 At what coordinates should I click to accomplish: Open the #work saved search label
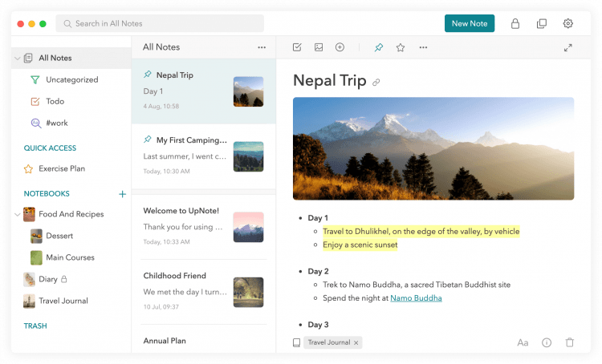(57, 123)
